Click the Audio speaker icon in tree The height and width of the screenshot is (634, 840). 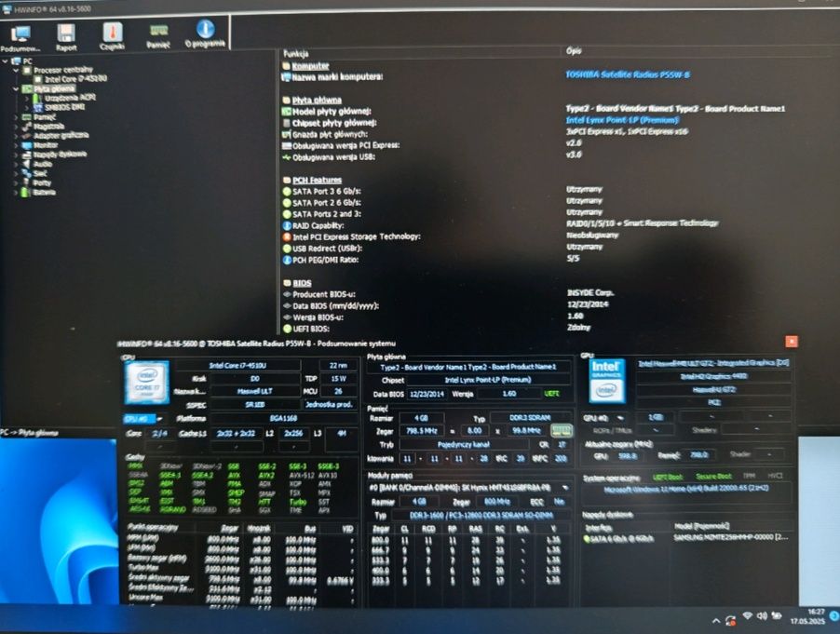point(26,164)
